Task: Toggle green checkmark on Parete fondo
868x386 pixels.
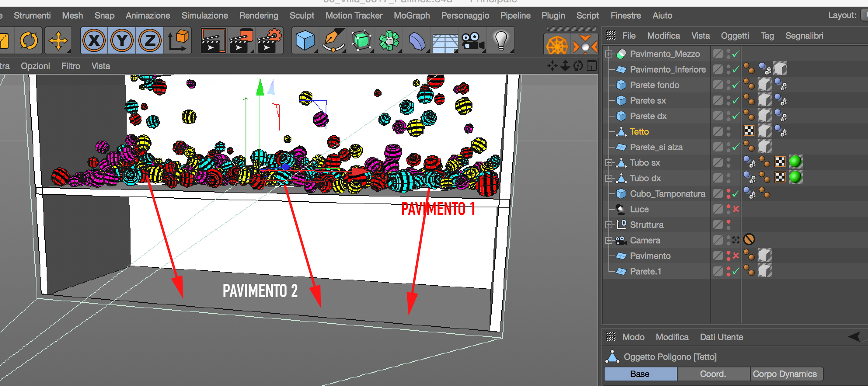Action: [736, 85]
